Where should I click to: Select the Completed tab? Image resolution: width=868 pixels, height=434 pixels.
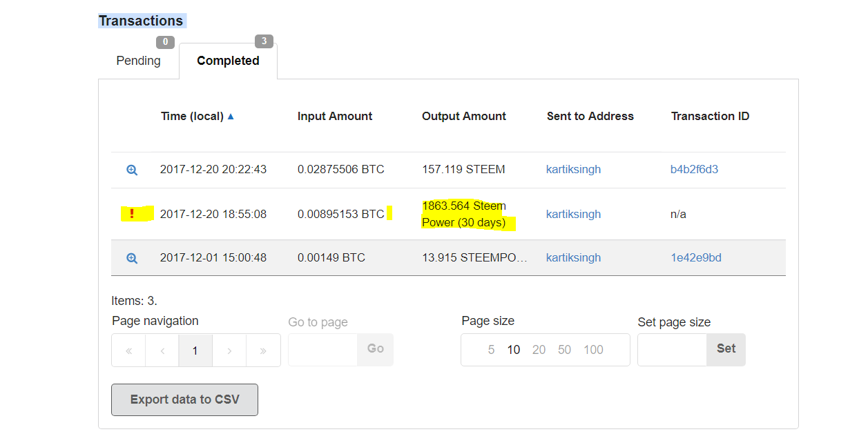(228, 61)
